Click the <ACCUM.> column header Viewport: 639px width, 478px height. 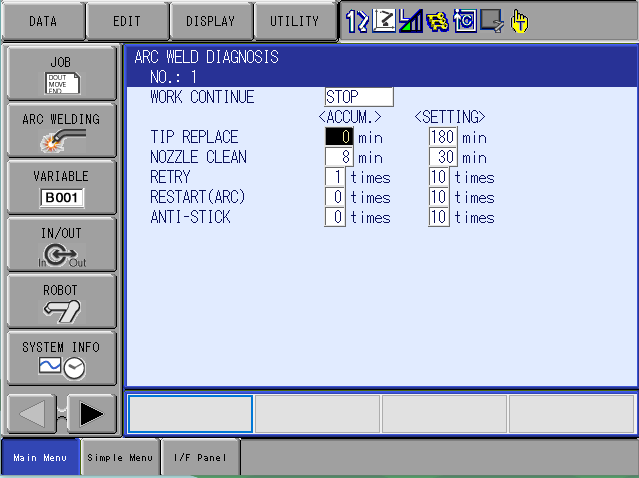click(x=350, y=117)
